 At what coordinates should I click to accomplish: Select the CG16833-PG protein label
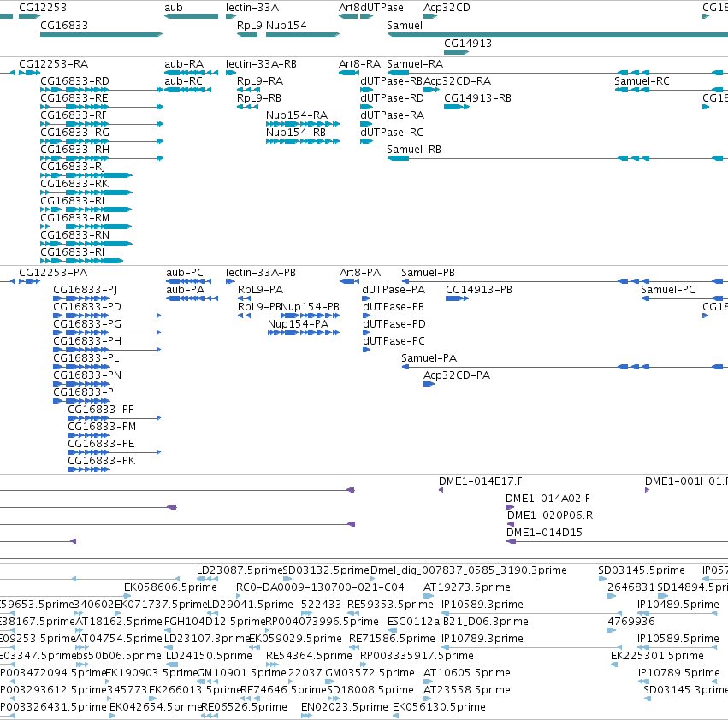[87, 324]
